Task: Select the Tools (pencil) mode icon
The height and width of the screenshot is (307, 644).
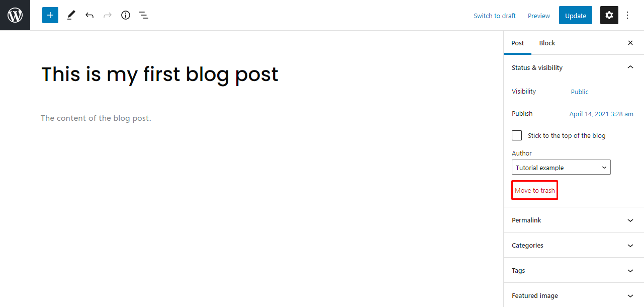Action: (70, 15)
